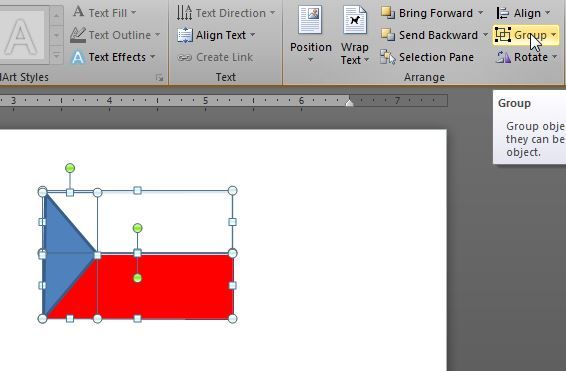Image resolution: width=566 pixels, height=371 pixels.
Task: Expand the Text Outline dropdown arrow
Action: [x=158, y=35]
